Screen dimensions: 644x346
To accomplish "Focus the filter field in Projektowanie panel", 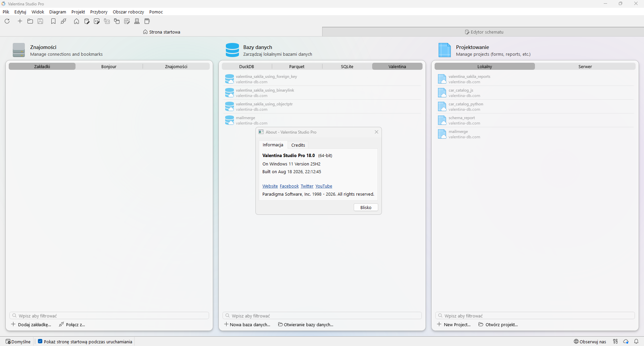I will pyautogui.click(x=535, y=316).
